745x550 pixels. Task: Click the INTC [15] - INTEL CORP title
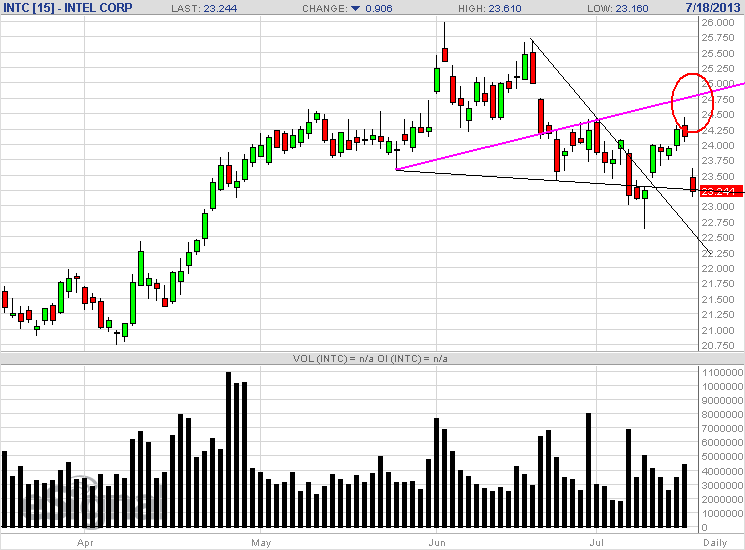(x=67, y=8)
